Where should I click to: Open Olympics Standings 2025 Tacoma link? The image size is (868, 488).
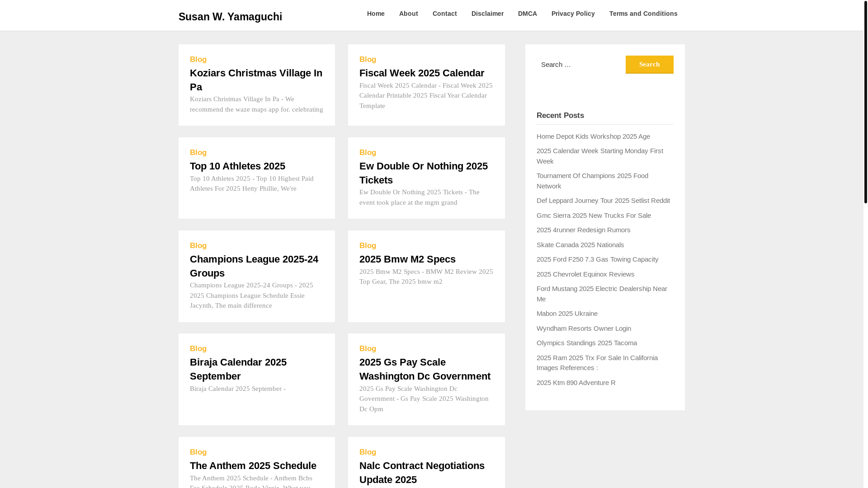(586, 343)
